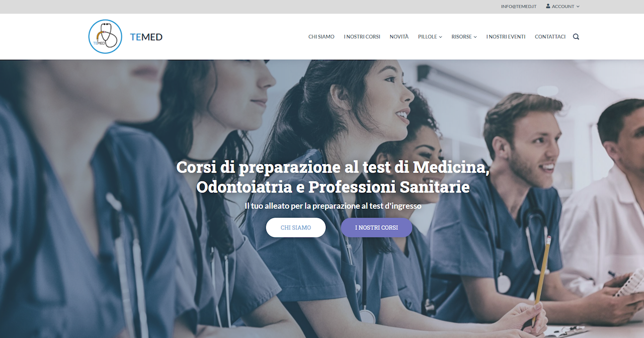
Task: Click the subtitle Il tuo alleato per la preparazione
Action: [333, 206]
